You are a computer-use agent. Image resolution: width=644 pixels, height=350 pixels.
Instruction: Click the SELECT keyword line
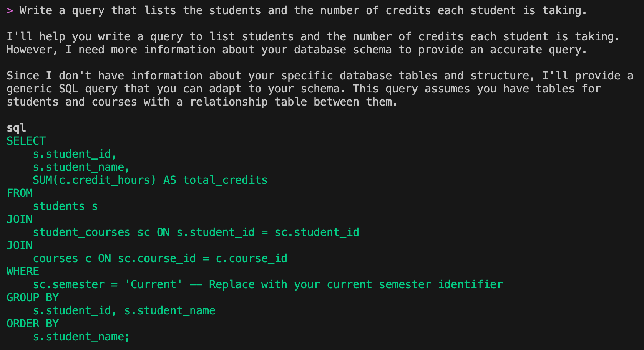(x=26, y=141)
